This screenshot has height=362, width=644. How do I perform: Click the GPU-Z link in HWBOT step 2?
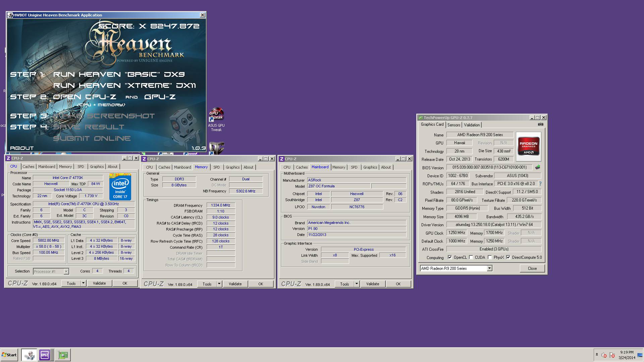tap(160, 97)
